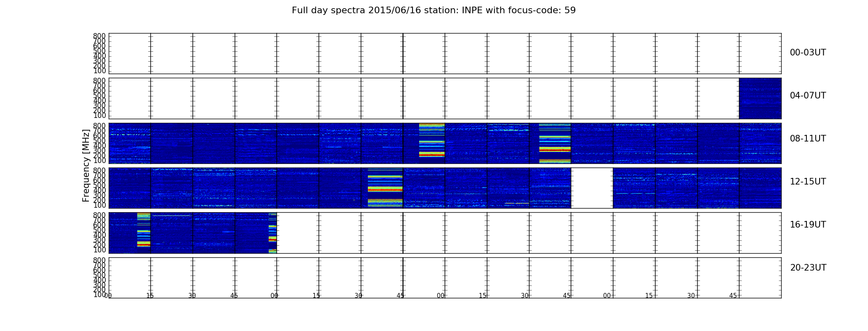
Task: Click the '08-11UT' row label
Action: [x=808, y=139]
